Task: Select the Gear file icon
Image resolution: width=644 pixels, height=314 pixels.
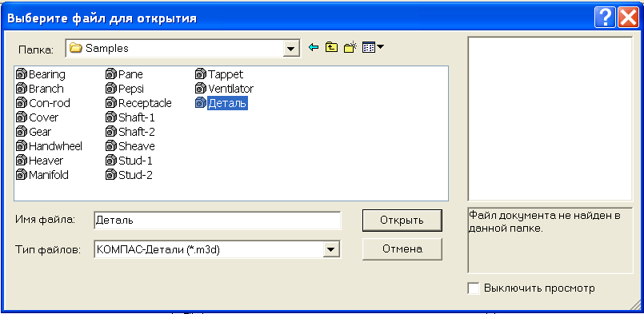Action: pos(22,132)
